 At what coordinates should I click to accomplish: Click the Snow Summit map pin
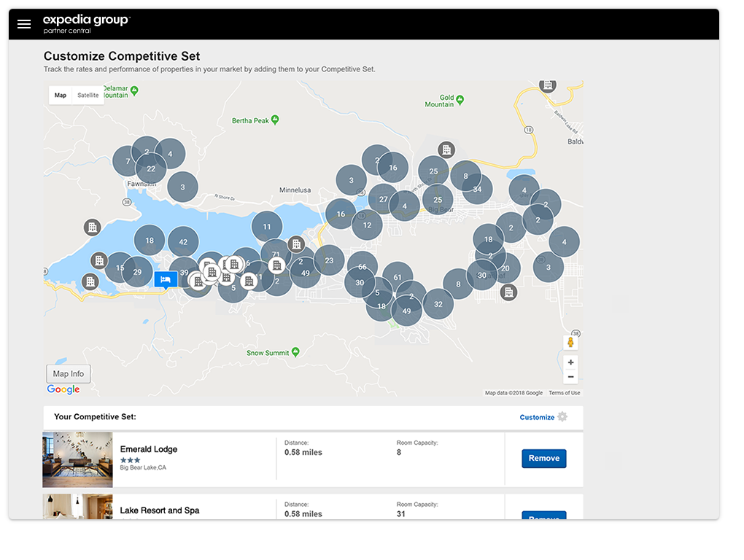coord(295,352)
